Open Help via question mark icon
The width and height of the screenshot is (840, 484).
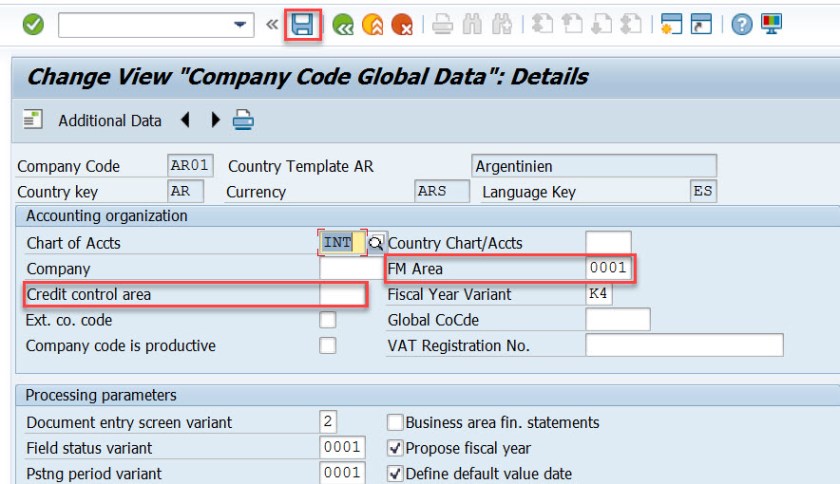pyautogui.click(x=742, y=25)
